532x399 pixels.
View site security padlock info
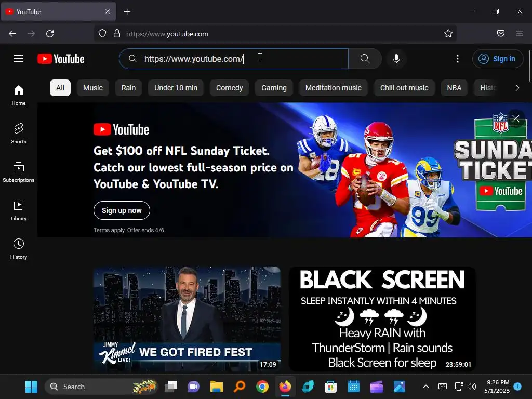coord(117,34)
